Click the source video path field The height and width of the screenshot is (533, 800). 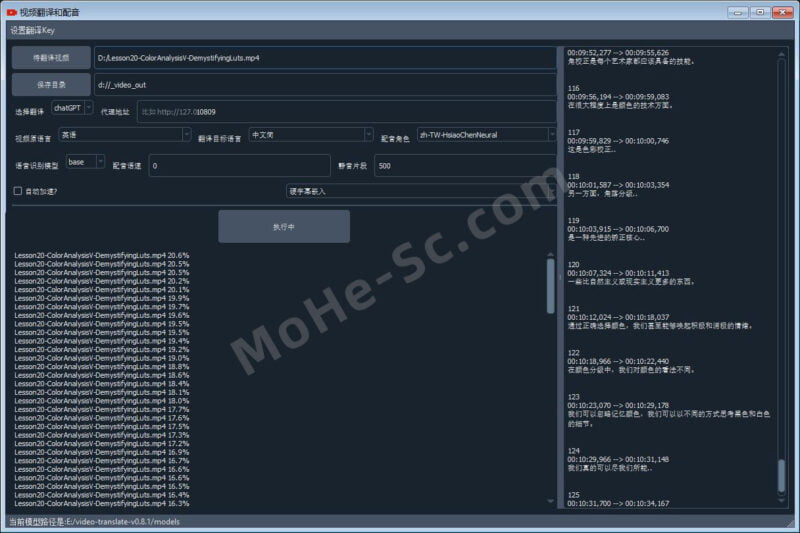tap(325, 58)
